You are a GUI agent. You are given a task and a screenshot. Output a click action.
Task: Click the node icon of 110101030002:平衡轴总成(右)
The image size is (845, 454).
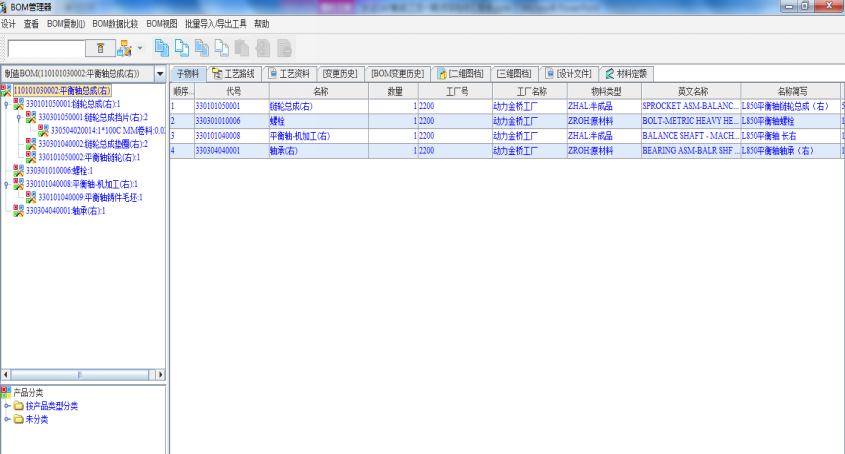point(6,91)
